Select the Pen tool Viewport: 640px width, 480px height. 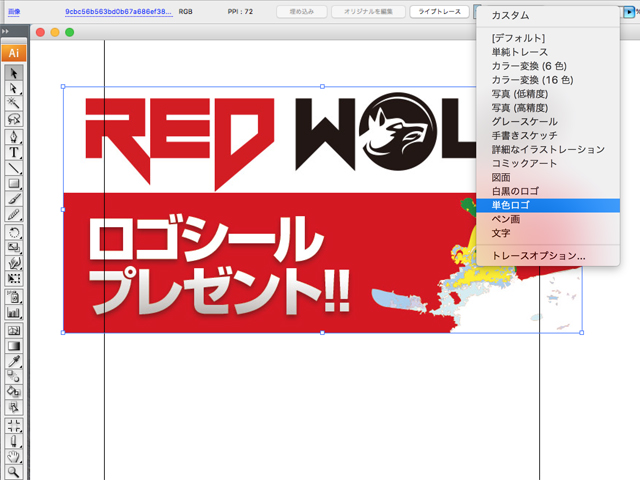tap(14, 137)
